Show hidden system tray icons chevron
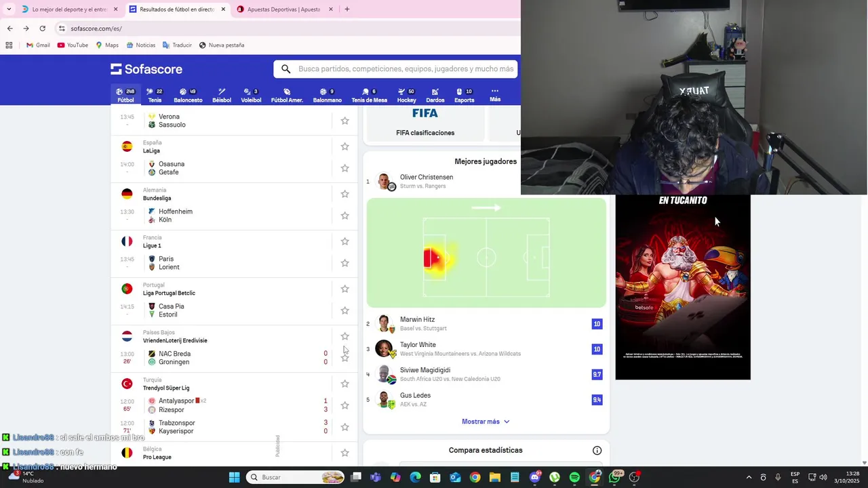 pos(749,477)
